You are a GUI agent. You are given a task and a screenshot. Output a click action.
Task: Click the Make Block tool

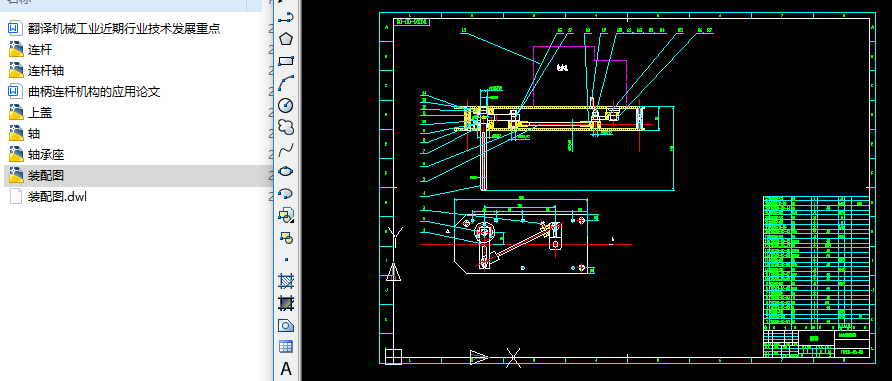pos(286,237)
